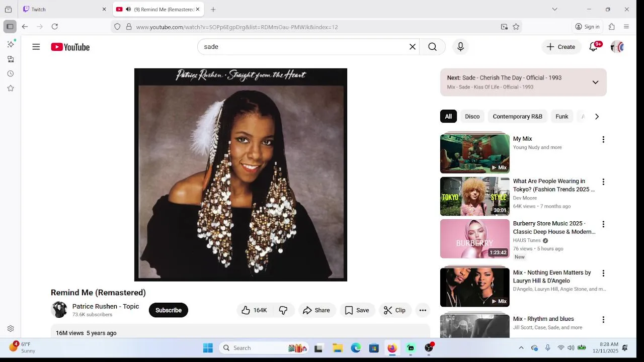The image size is (644, 362).
Task: Select the Funk filter chip
Action: (562, 117)
